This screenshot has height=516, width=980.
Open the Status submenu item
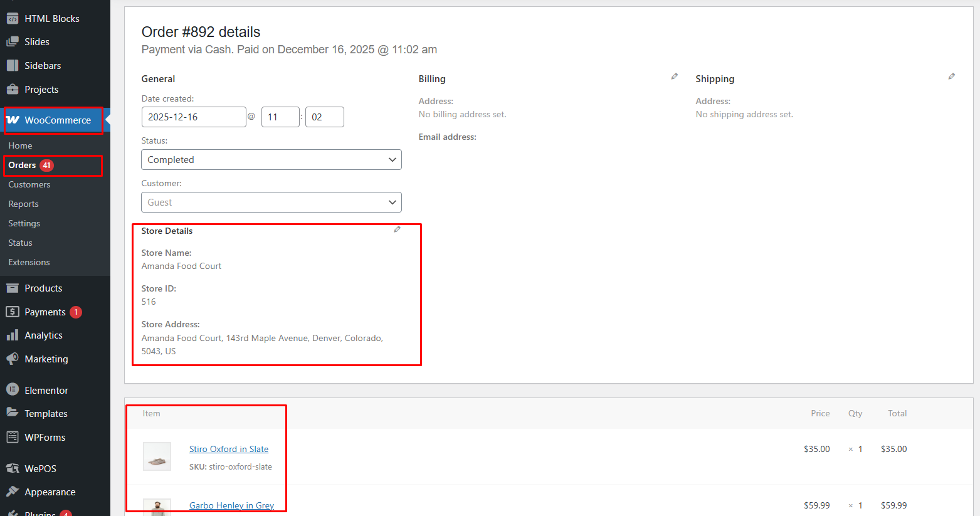20,243
